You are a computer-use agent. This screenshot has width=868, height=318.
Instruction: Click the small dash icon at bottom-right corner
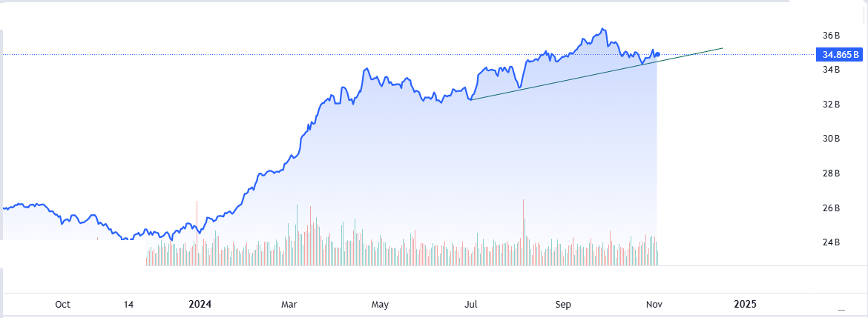coord(841,309)
